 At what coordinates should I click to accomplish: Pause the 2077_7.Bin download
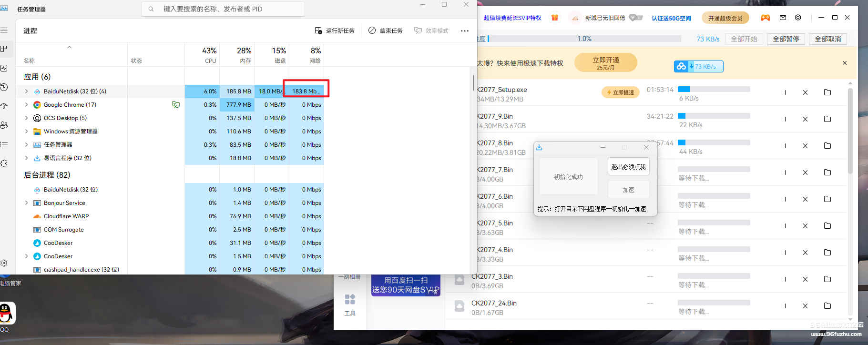click(x=783, y=172)
